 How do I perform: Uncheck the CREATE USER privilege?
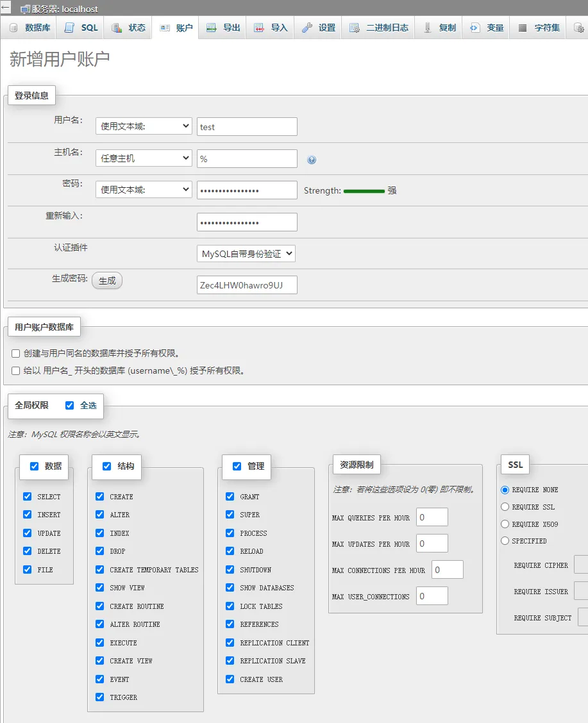pos(230,679)
